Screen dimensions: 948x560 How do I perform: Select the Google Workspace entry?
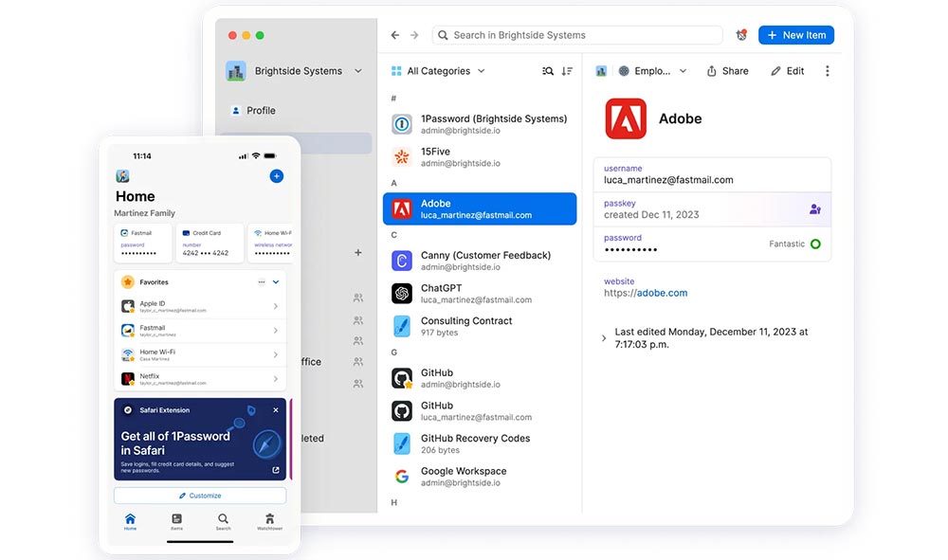480,476
